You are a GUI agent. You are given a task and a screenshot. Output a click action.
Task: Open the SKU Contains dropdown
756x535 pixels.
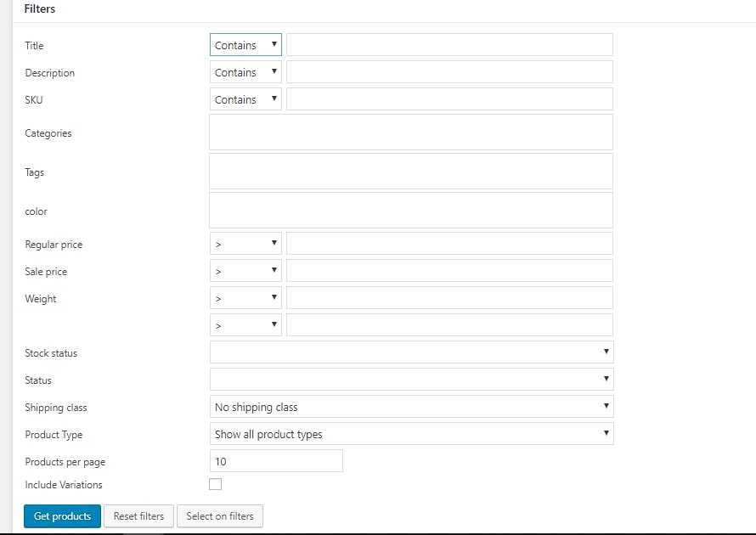tap(245, 99)
